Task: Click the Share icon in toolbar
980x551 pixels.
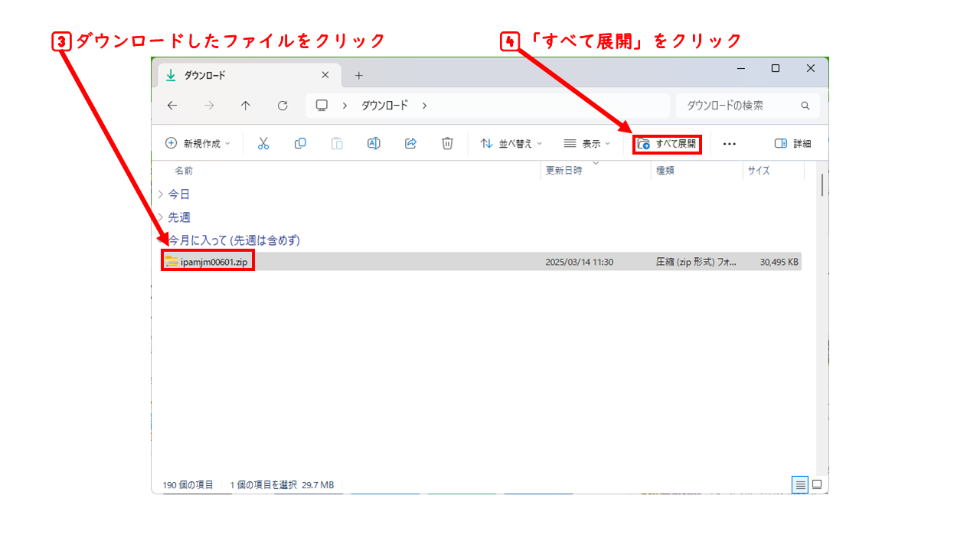Action: 410,143
